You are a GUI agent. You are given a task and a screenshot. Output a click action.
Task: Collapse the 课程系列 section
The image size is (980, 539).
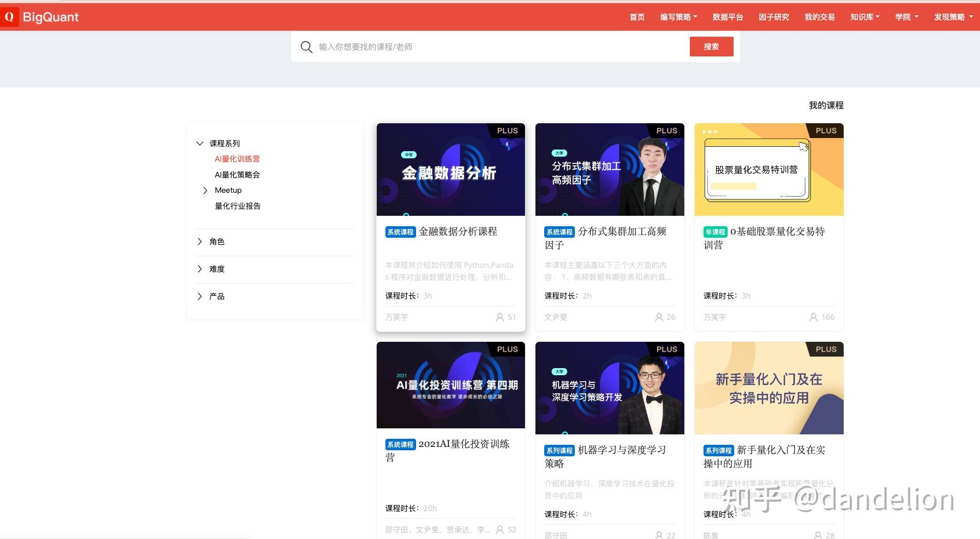(200, 143)
